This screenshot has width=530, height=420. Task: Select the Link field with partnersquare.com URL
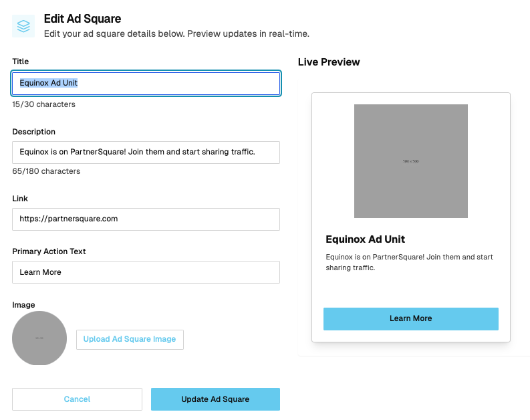point(146,219)
